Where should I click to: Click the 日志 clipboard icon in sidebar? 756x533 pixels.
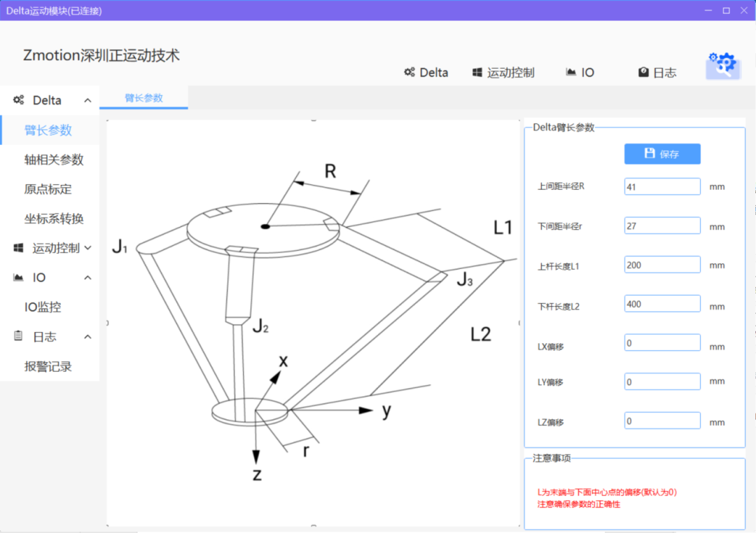tap(18, 336)
